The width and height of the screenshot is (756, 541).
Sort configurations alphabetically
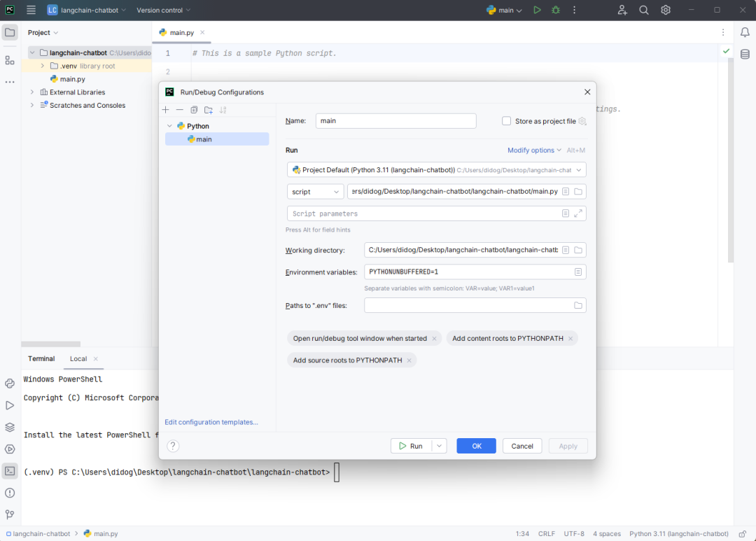223,110
